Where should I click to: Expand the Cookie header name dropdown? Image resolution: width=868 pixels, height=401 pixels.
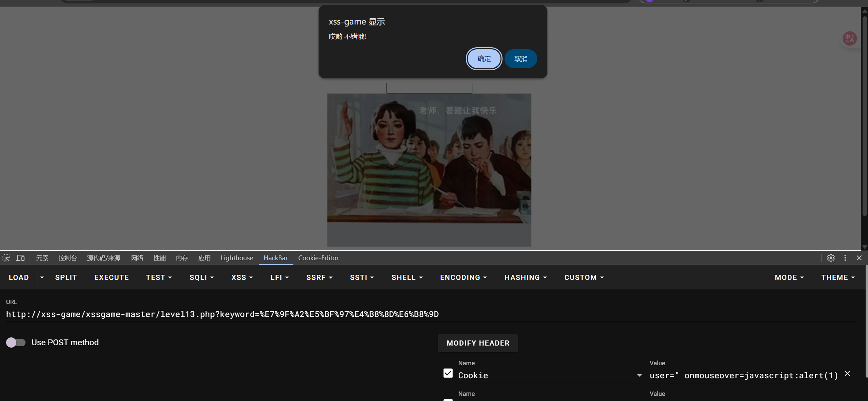639,375
